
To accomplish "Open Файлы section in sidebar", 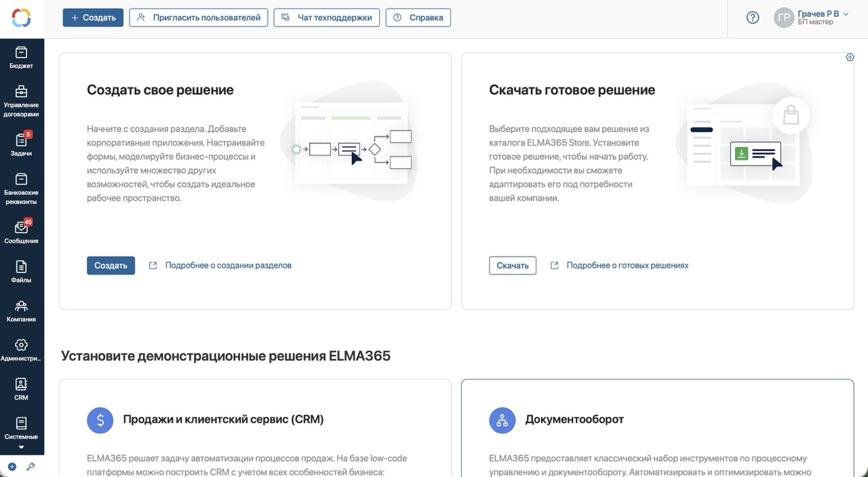I will (21, 271).
